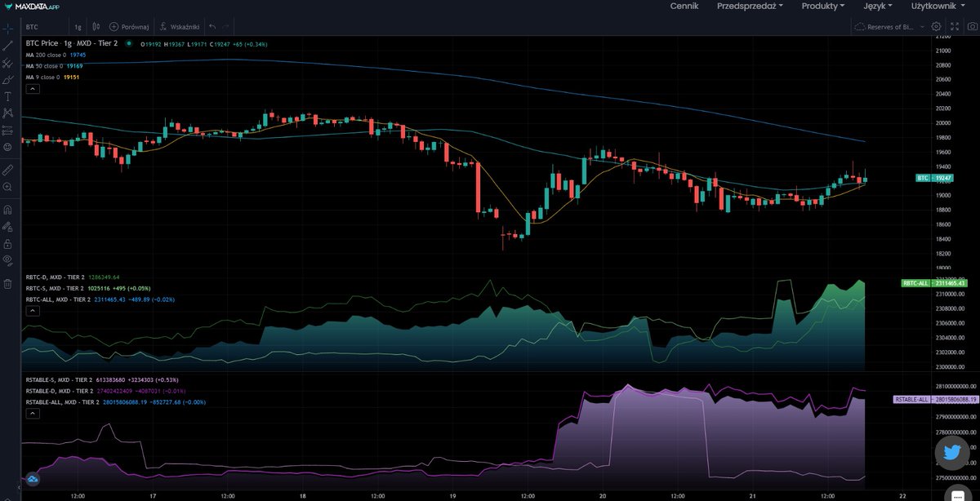Select the brush drawing tool
Screen dimensions: 980x501
point(7,80)
